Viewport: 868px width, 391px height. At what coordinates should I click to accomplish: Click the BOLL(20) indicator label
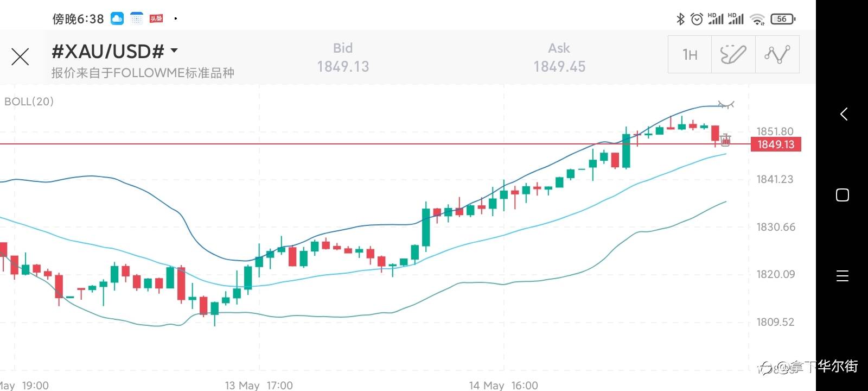pos(29,102)
